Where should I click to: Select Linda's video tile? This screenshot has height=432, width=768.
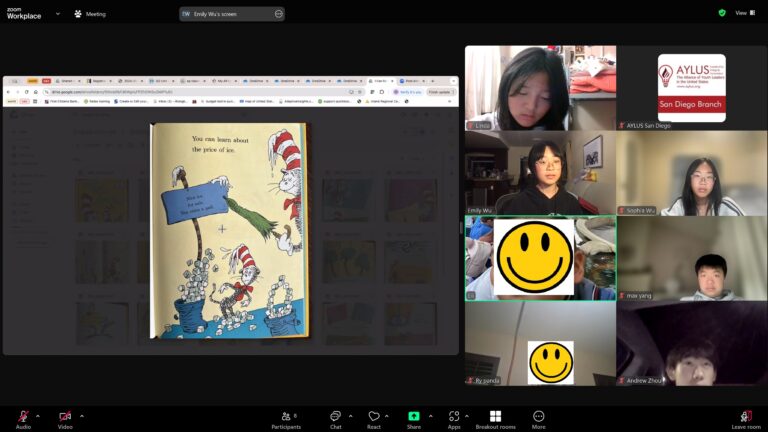(x=540, y=88)
